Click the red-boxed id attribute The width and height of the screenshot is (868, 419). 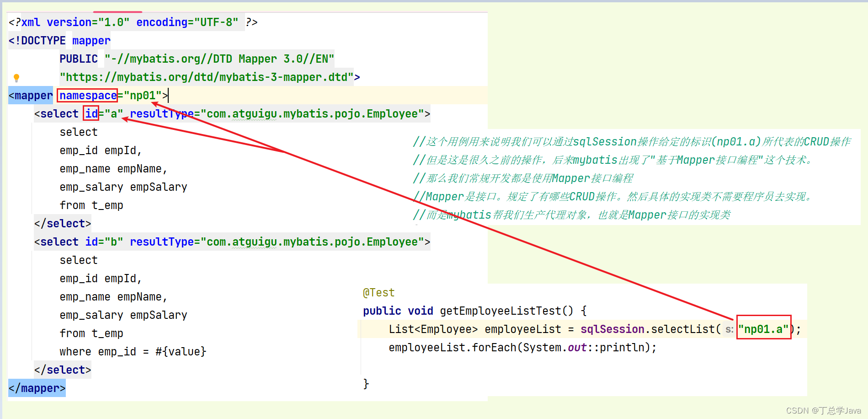click(x=91, y=113)
